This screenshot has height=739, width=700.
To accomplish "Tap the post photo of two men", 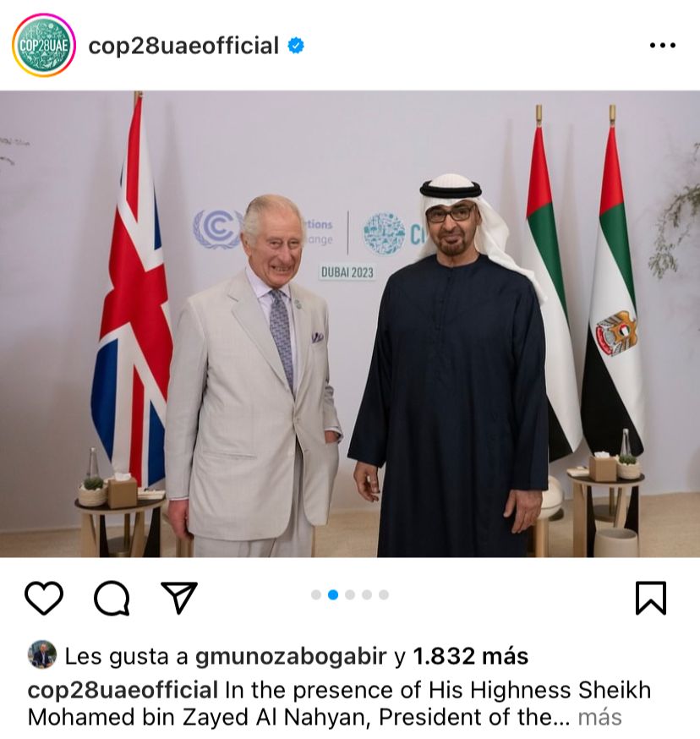I will point(350,324).
